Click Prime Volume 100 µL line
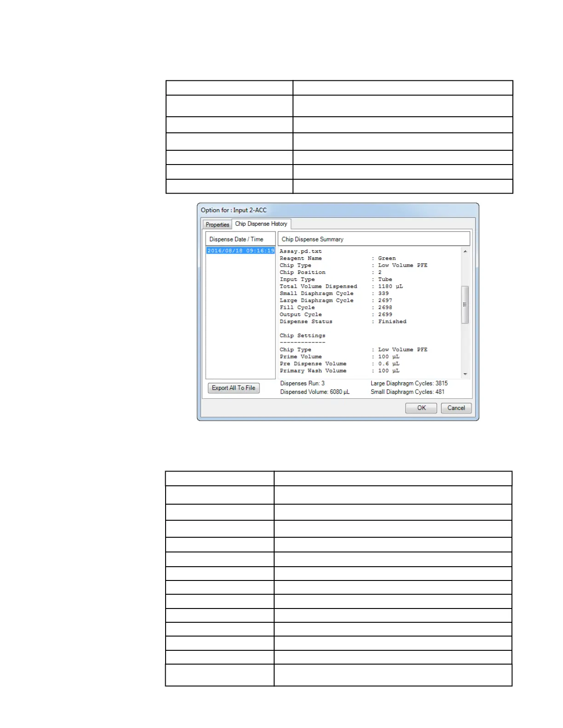Viewport: 563px width, 728px height. coord(339,357)
